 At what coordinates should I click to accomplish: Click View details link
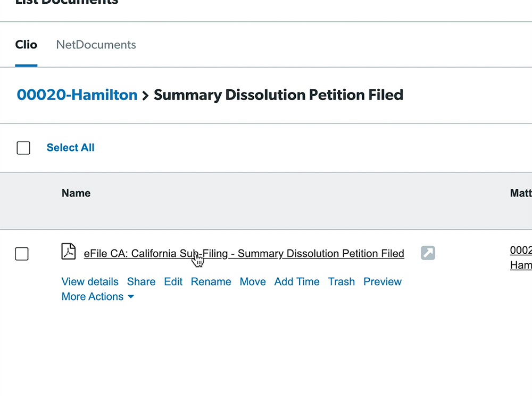click(x=90, y=282)
